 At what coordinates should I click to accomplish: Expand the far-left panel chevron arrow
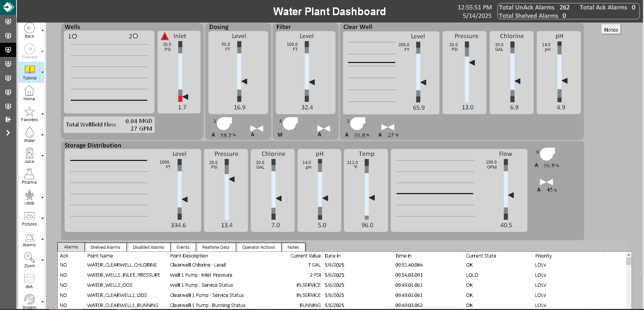[8, 133]
